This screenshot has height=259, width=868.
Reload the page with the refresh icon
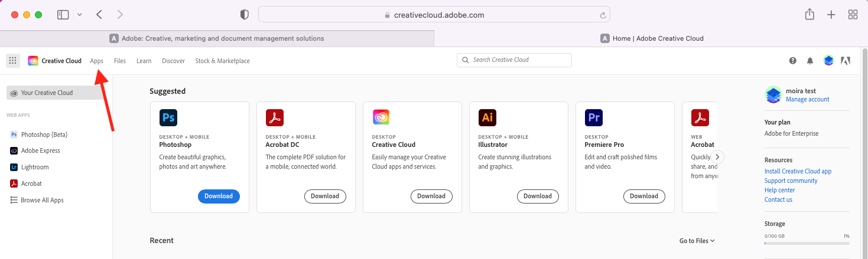603,15
